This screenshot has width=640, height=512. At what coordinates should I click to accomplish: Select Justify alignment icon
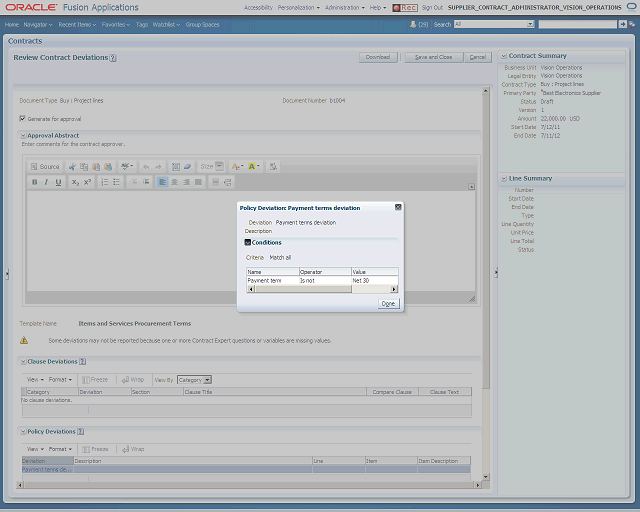click(x=198, y=182)
